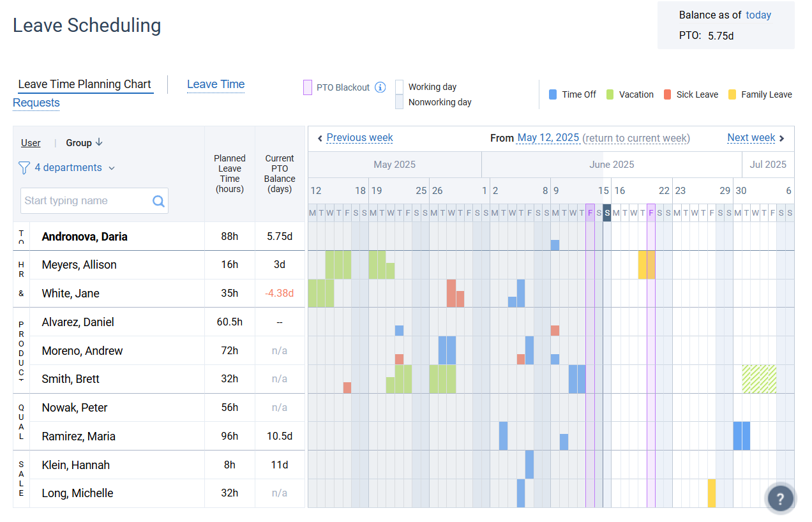Open the help question mark button
This screenshot has width=812, height=522.
point(780,498)
